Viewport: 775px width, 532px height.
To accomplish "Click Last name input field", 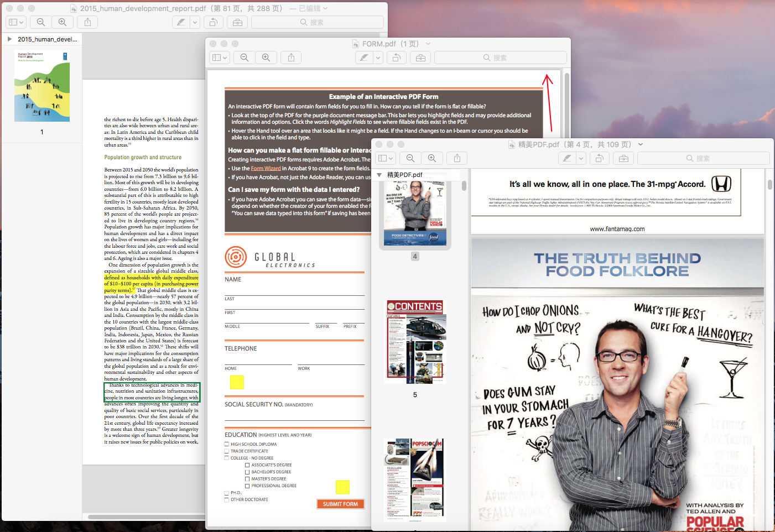I will (294, 290).
